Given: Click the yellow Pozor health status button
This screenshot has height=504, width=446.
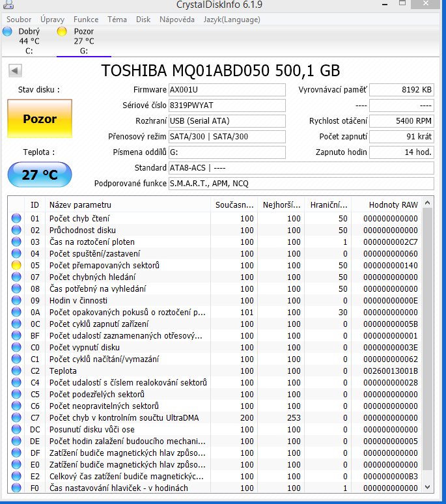Looking at the screenshot, I should click(x=40, y=119).
